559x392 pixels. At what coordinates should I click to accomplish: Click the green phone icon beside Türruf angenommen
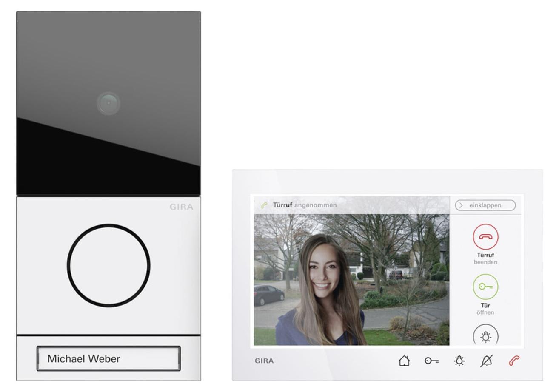264,205
